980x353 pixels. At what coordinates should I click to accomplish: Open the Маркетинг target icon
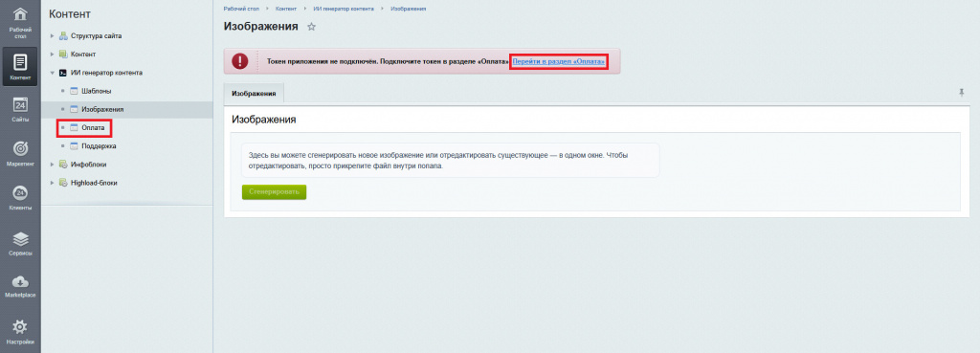[x=20, y=149]
